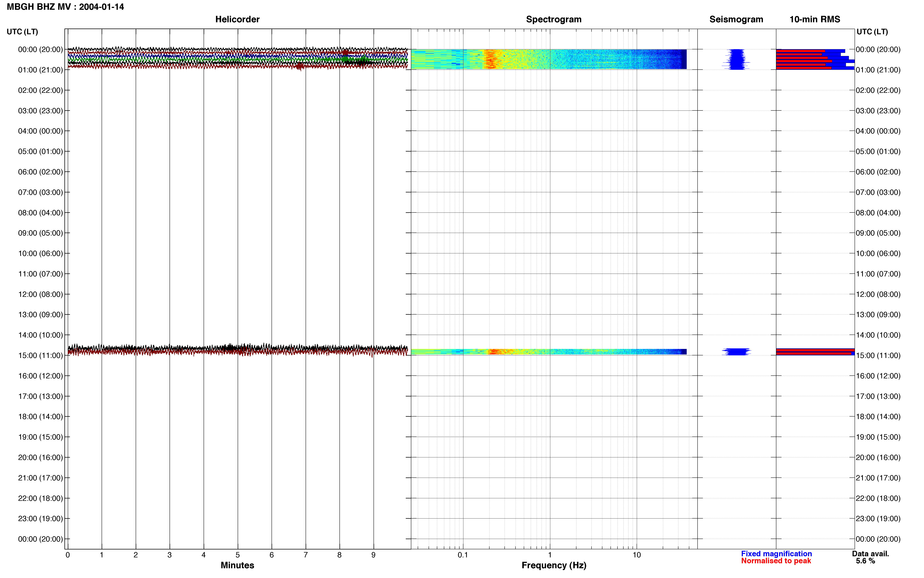This screenshot has height=578, width=924.
Task: Click the left '17:00 (13:00)' time label
Action: pos(40,396)
